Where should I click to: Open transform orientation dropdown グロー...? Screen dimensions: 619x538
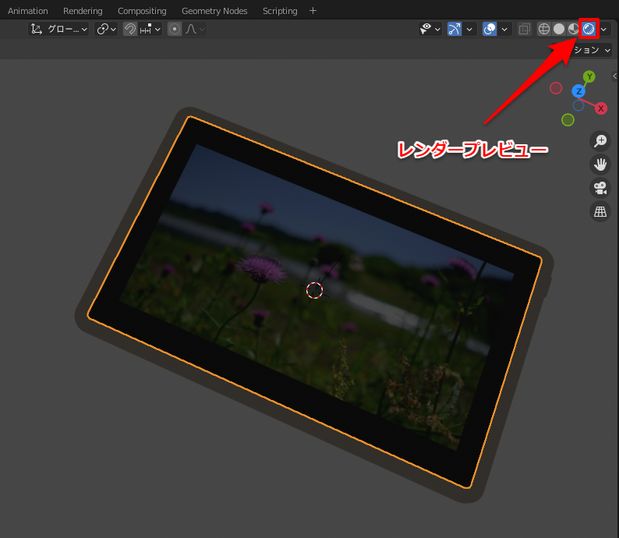59,29
